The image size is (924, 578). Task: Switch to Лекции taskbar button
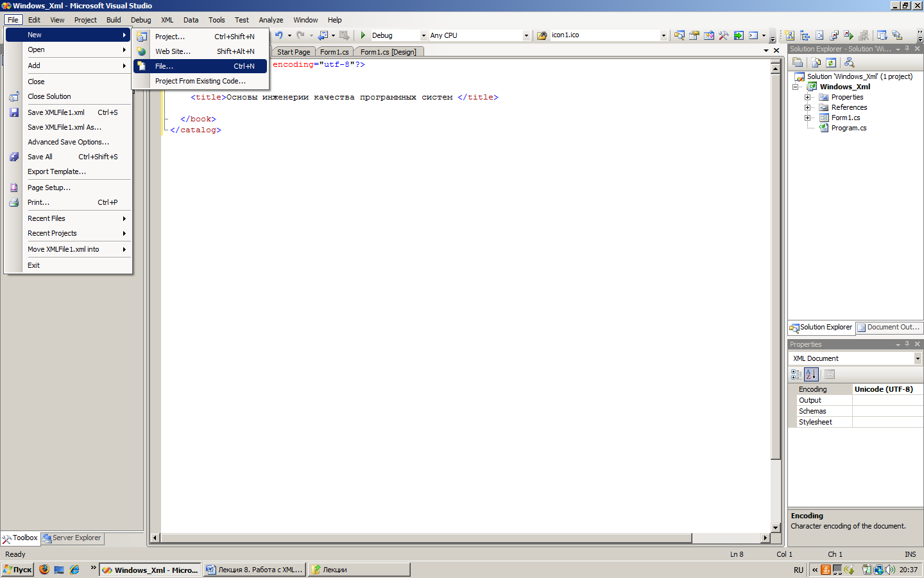(x=359, y=570)
